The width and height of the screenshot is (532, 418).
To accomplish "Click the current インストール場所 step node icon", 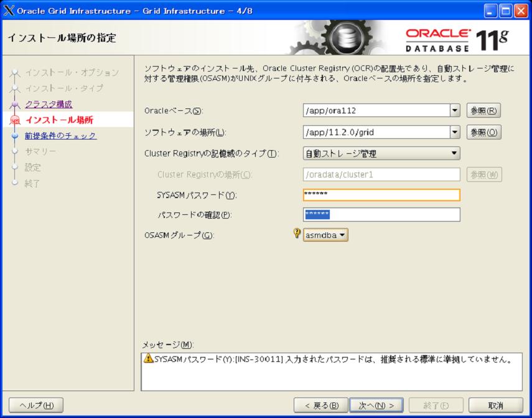I will (x=14, y=120).
